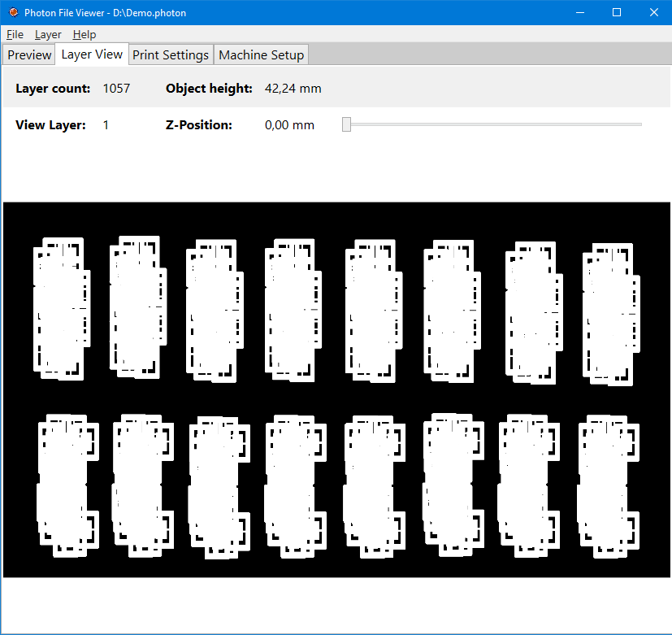This screenshot has width=672, height=635.
Task: Click the View Layer value 1
Action: [106, 124]
